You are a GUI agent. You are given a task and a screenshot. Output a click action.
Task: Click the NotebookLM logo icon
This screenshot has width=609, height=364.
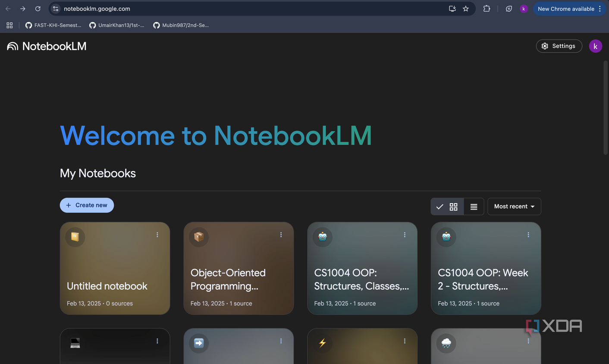[x=13, y=46]
